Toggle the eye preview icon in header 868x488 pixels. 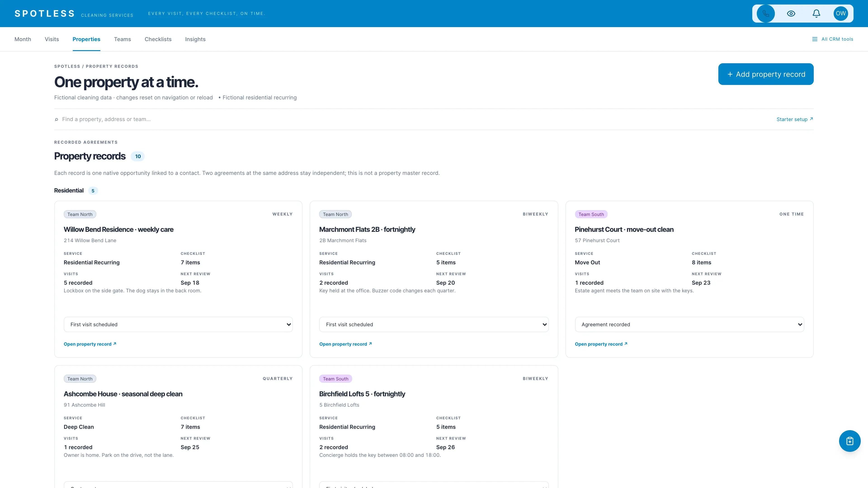(x=791, y=14)
